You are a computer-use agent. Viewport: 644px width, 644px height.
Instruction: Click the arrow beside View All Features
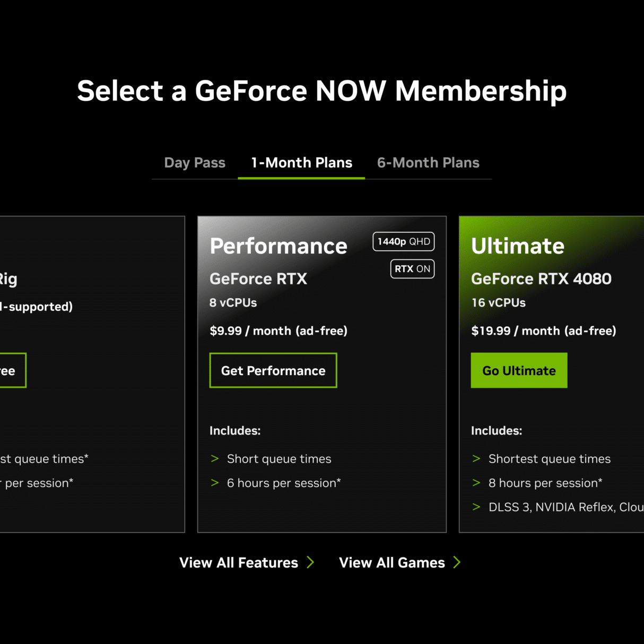(310, 562)
